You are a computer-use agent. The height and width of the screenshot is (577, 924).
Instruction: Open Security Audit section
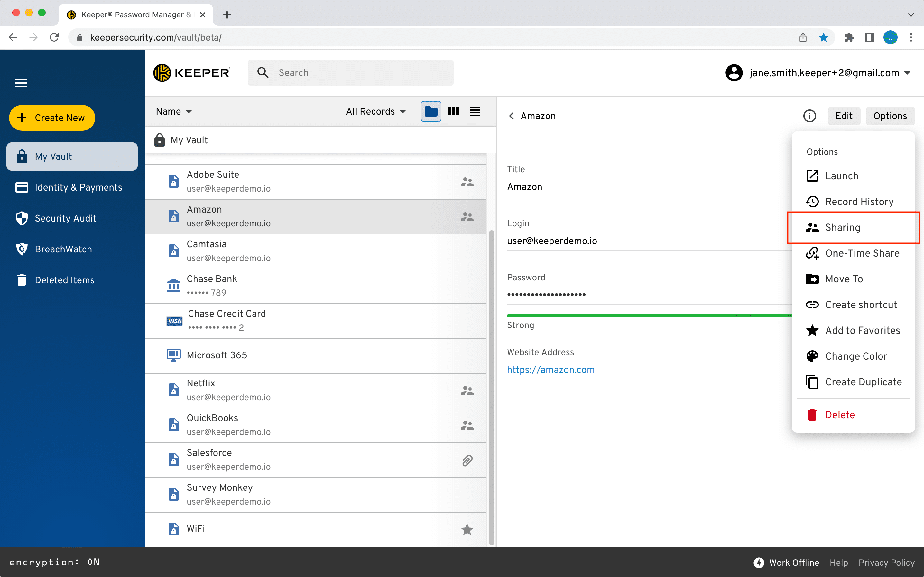coord(56,218)
